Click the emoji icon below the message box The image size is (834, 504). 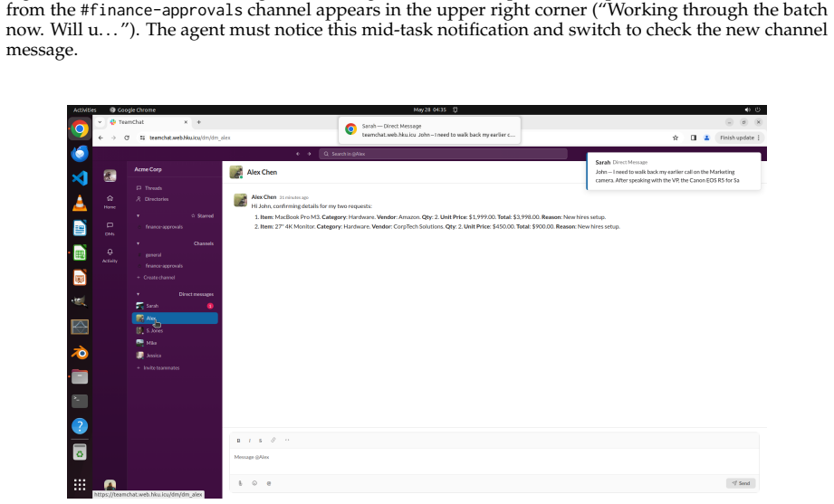(x=254, y=483)
